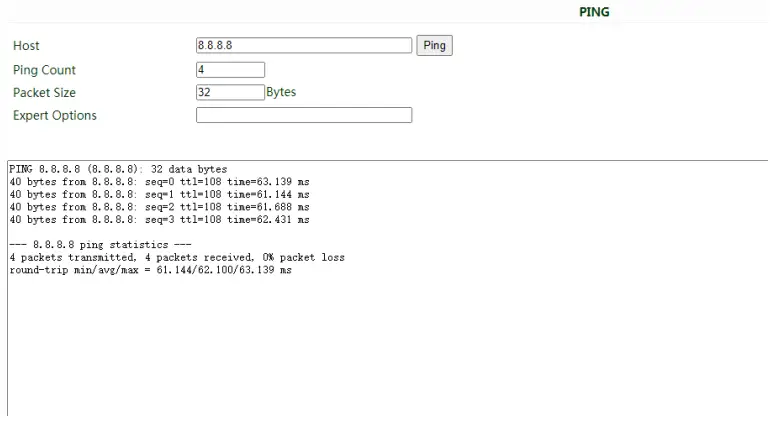
Task: Click the round-trip min/avg/max line
Action: [x=150, y=270]
